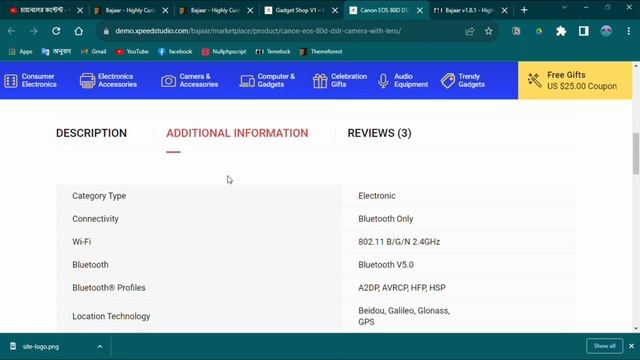Click the Celebration Gifts gift icon
The height and width of the screenshot is (360, 640).
pyautogui.click(x=320, y=81)
